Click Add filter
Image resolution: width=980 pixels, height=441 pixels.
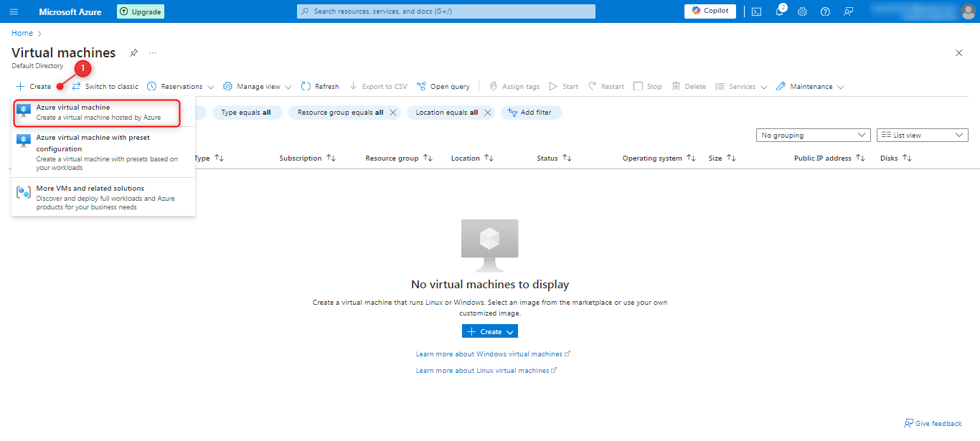click(531, 113)
